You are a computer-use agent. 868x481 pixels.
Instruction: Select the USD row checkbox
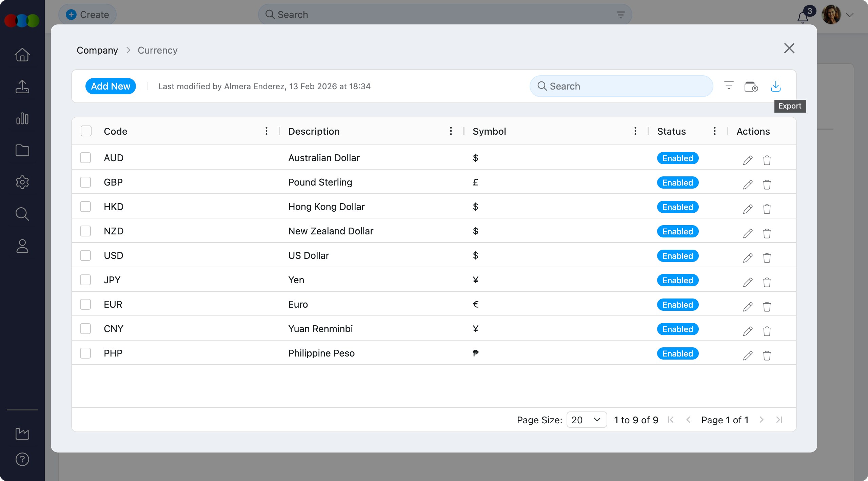[x=85, y=255]
